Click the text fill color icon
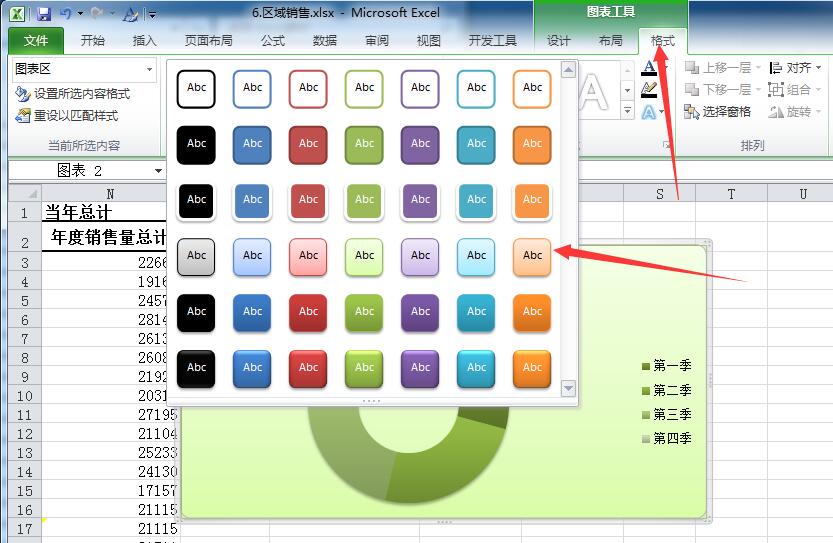 649,68
